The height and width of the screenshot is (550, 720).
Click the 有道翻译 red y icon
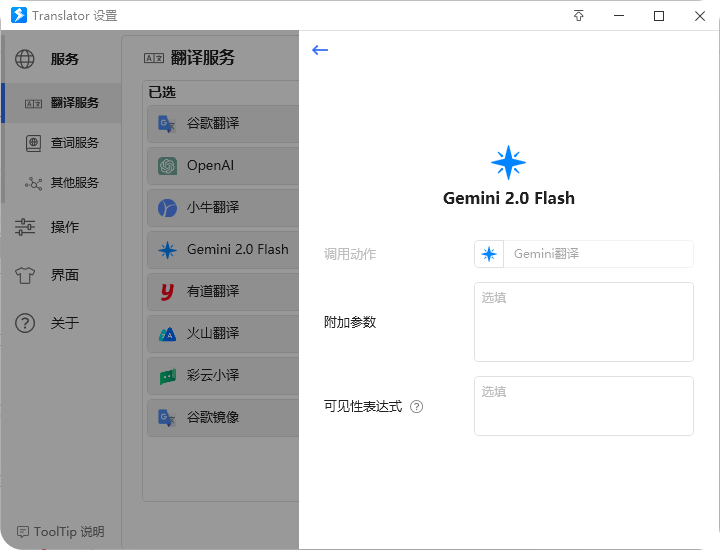click(x=167, y=292)
